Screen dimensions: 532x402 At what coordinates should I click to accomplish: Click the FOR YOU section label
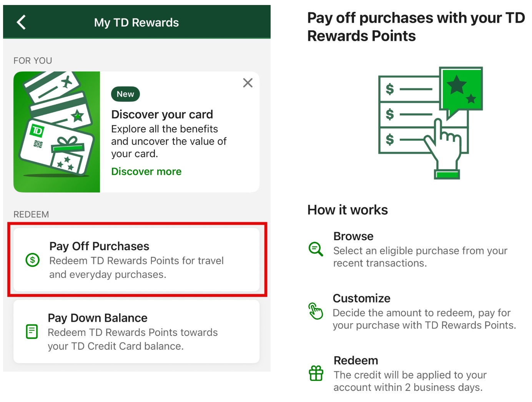[33, 60]
